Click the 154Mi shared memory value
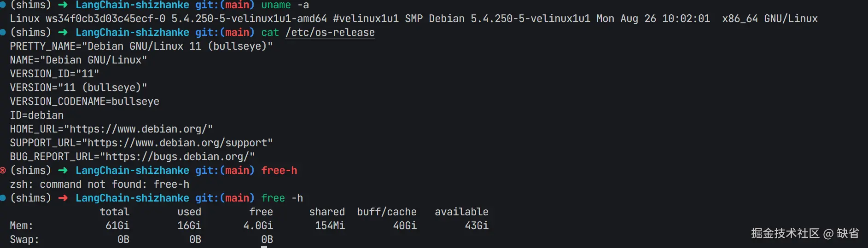 pyautogui.click(x=330, y=225)
